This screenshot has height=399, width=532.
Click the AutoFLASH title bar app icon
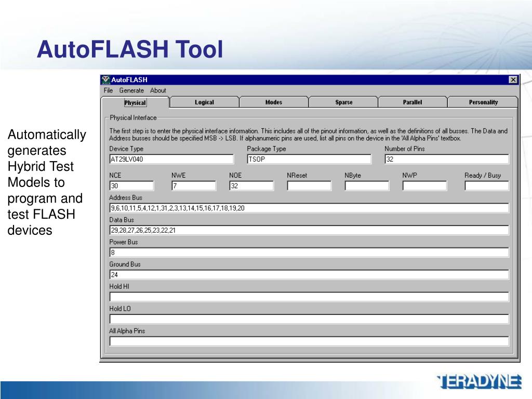tap(106, 79)
